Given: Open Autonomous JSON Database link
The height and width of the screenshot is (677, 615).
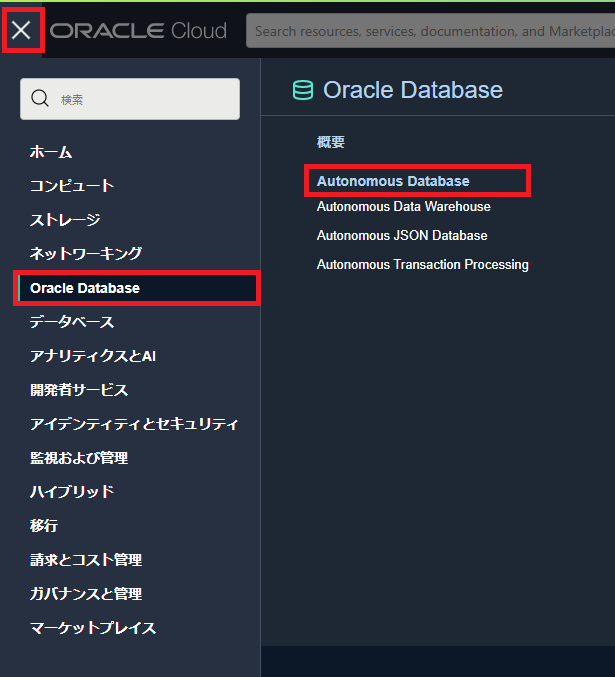Looking at the screenshot, I should pyautogui.click(x=402, y=235).
